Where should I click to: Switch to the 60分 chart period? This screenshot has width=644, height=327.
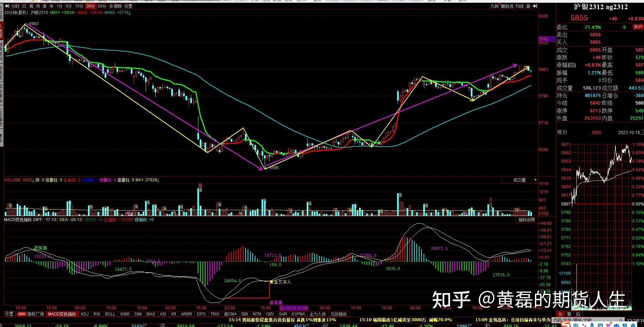click(x=102, y=6)
